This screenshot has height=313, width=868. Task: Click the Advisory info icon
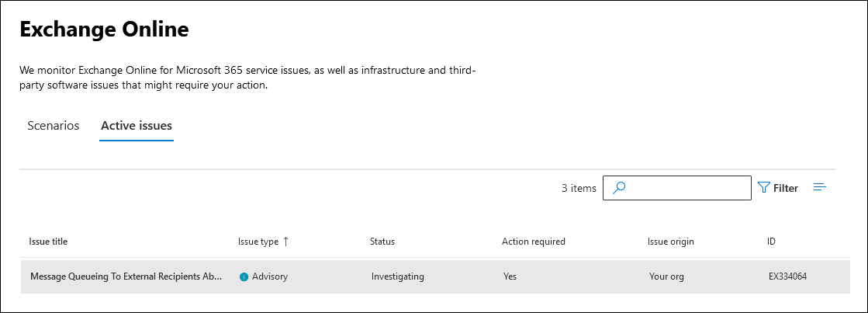244,276
